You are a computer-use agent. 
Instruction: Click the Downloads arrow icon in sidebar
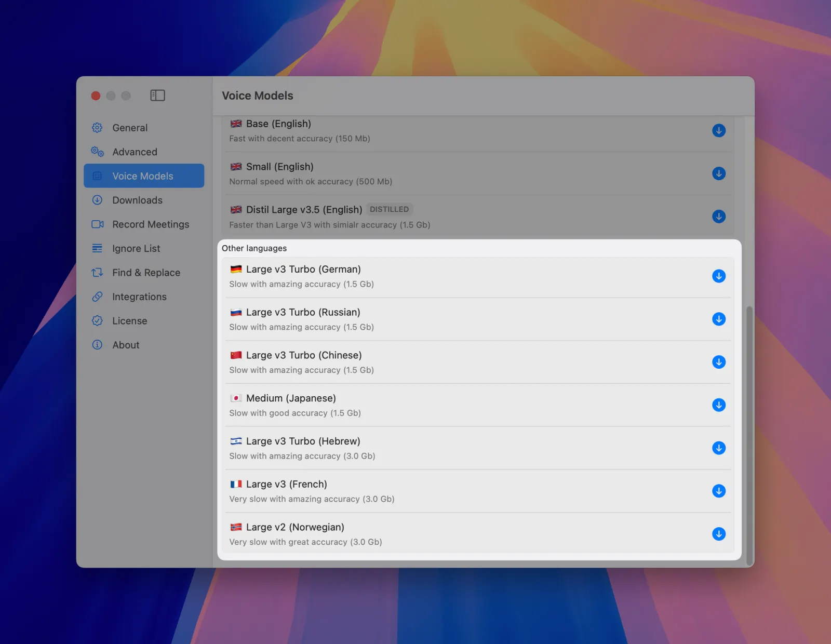[x=97, y=200]
